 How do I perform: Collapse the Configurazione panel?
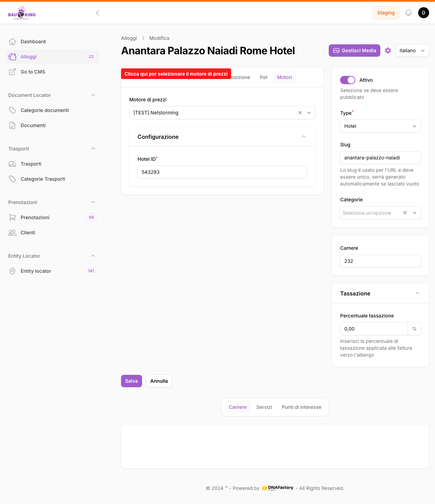304,137
